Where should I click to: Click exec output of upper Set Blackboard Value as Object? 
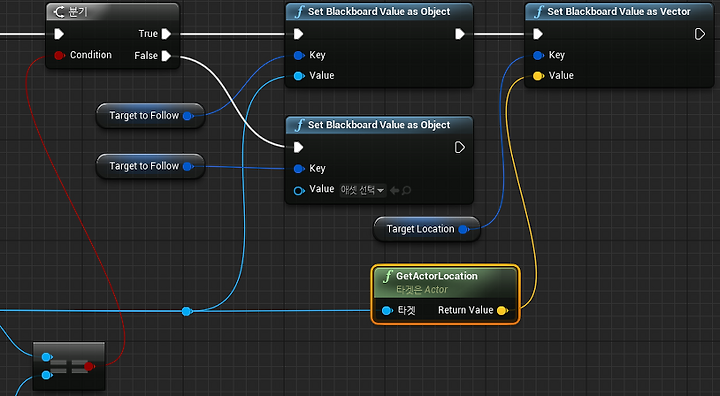pyautogui.click(x=460, y=34)
